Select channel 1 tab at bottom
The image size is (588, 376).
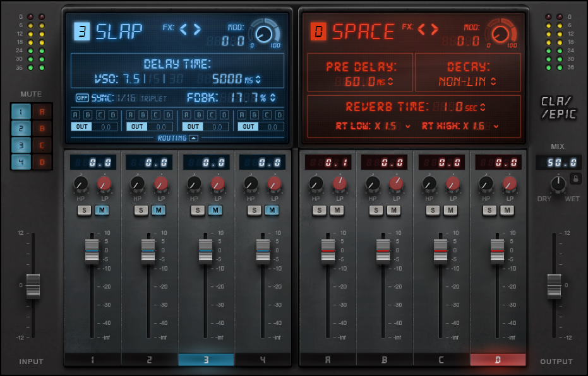pos(93,360)
